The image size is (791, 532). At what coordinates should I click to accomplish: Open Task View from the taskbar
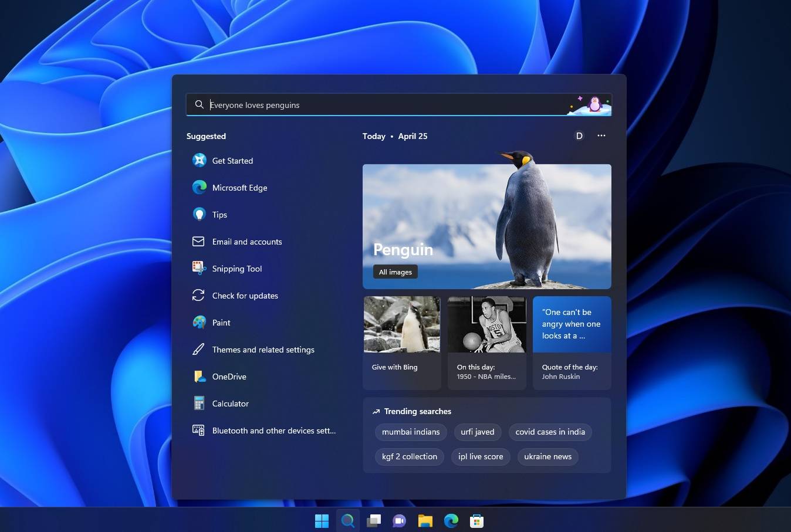pyautogui.click(x=374, y=520)
